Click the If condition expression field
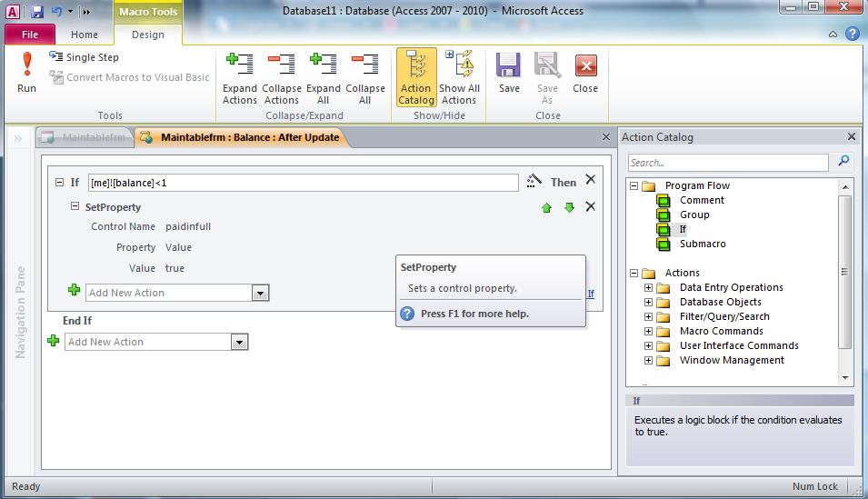868x499 pixels. (x=303, y=183)
